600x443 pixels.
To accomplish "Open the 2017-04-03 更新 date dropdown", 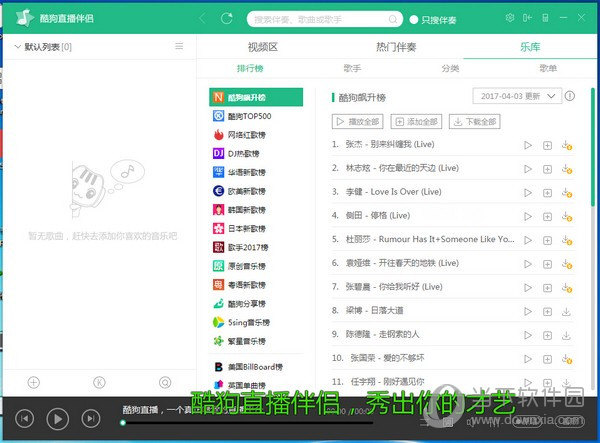I will 517,96.
